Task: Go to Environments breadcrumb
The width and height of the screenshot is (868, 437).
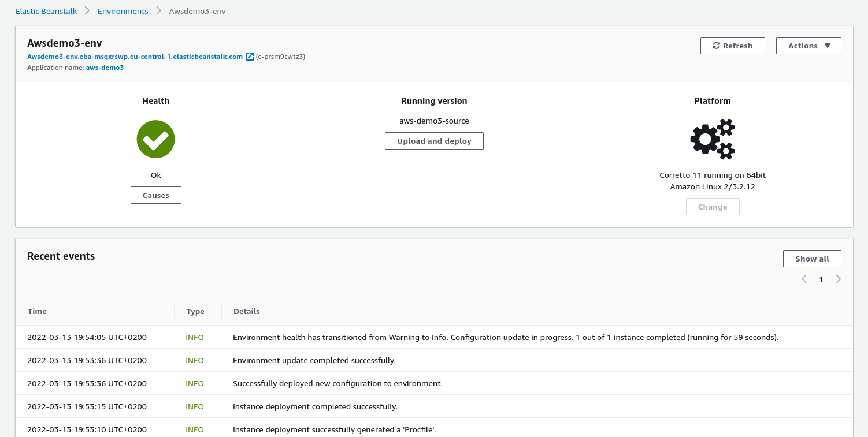Action: coord(123,11)
